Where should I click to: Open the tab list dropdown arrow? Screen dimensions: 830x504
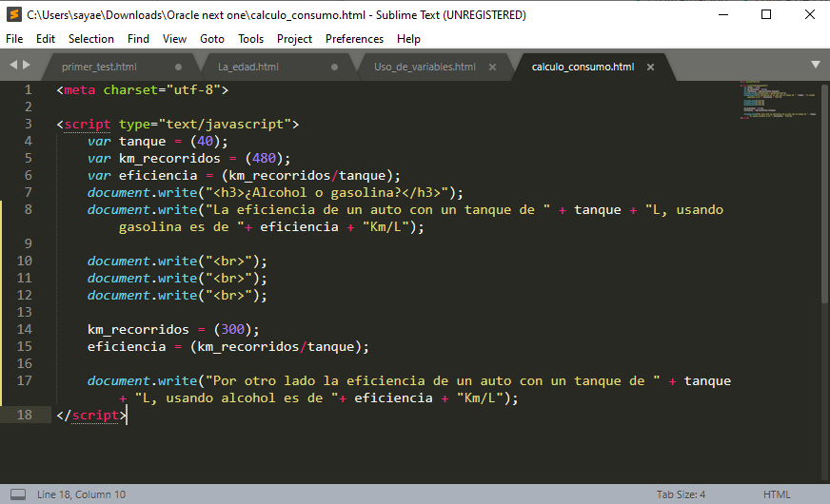click(816, 65)
